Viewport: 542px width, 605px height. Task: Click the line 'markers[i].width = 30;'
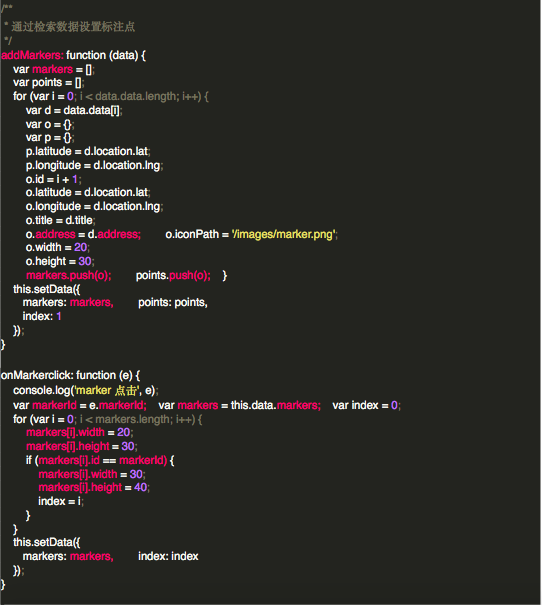92,474
